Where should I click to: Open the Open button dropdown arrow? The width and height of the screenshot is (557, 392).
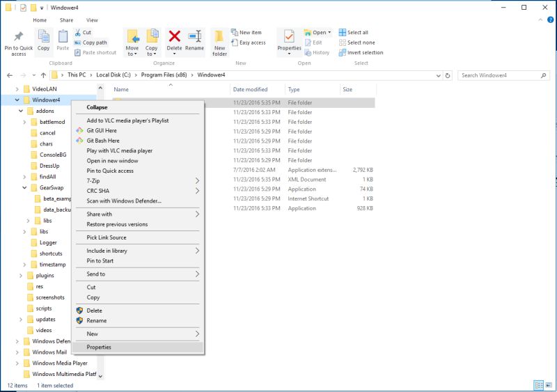tap(329, 32)
